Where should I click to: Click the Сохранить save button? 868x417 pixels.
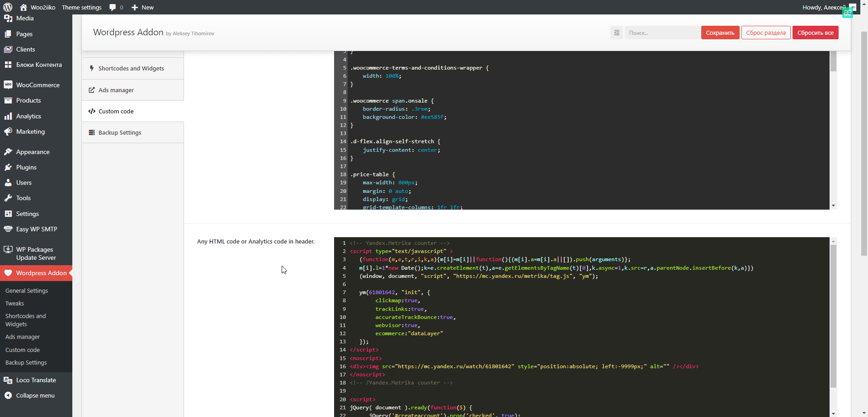[x=720, y=33]
